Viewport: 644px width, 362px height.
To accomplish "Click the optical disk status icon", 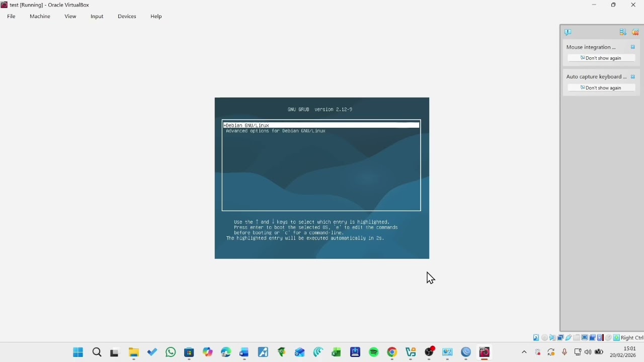I will (x=544, y=338).
